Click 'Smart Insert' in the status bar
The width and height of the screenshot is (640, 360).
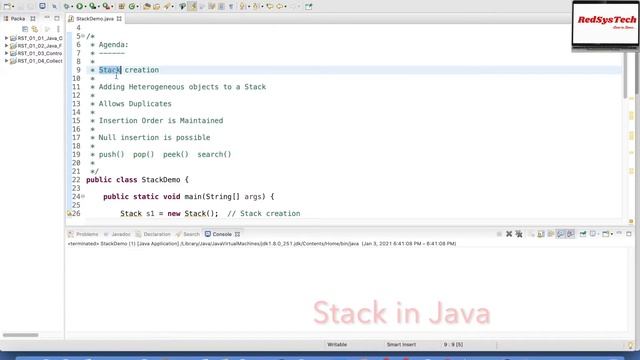pos(401,344)
